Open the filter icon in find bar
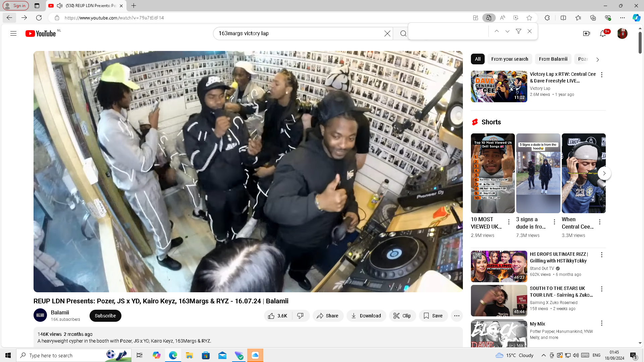 [x=518, y=31]
